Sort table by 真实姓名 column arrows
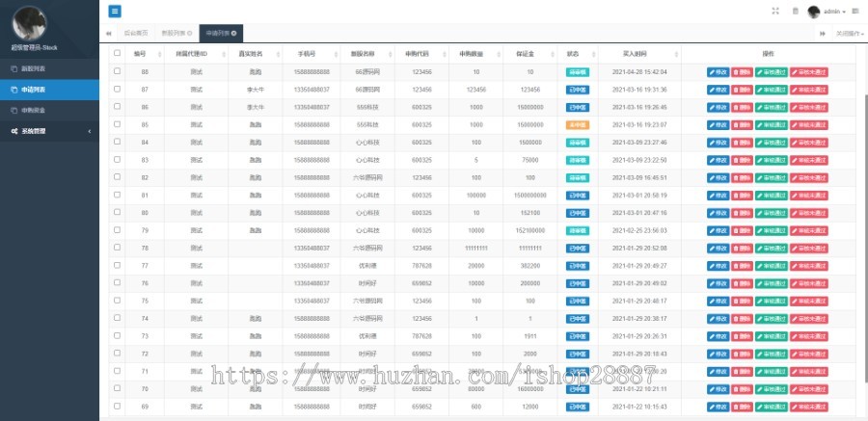 pyautogui.click(x=278, y=54)
